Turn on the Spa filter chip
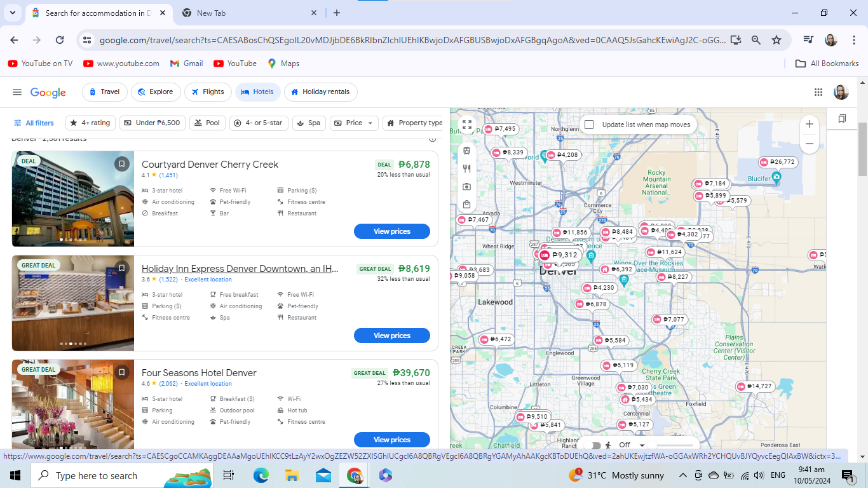The image size is (868, 488). [309, 123]
